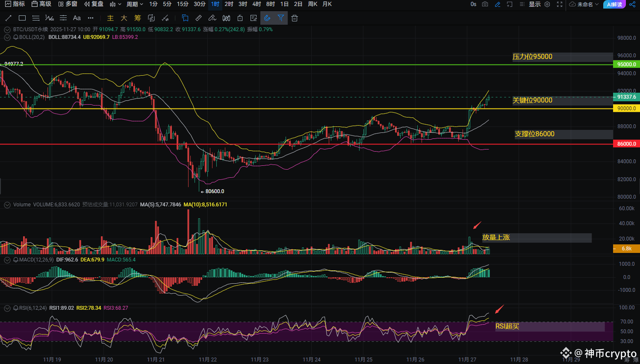Image resolution: width=640 pixels, height=364 pixels.
Task: Toggle the filter funnel tool
Action: click(281, 18)
